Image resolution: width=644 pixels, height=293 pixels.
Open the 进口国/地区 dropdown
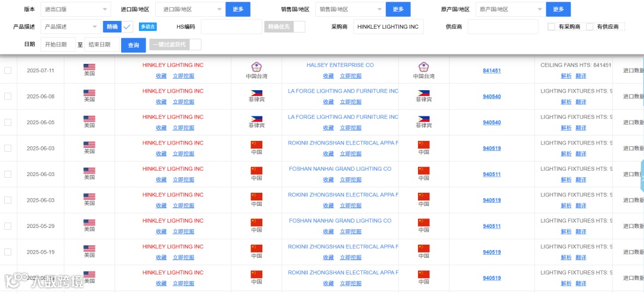(x=190, y=9)
